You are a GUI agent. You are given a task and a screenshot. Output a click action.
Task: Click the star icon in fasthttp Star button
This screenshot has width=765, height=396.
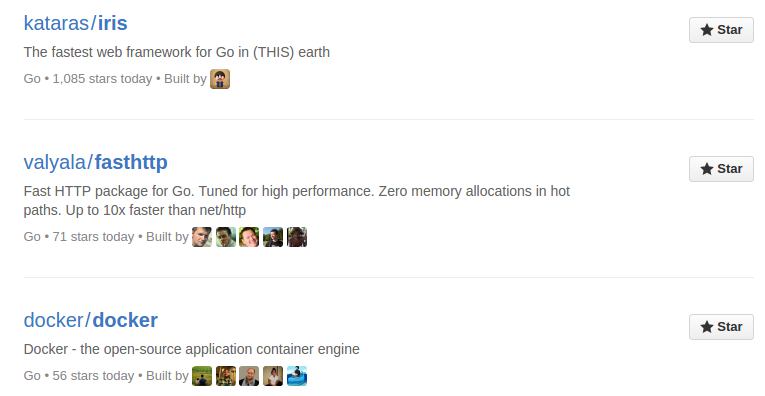(x=707, y=169)
